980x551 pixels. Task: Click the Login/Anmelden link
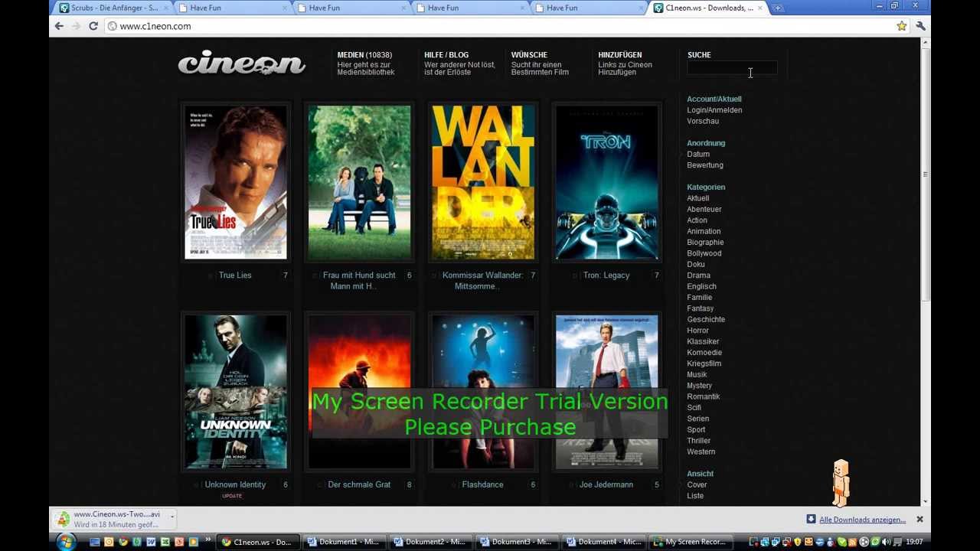[714, 110]
